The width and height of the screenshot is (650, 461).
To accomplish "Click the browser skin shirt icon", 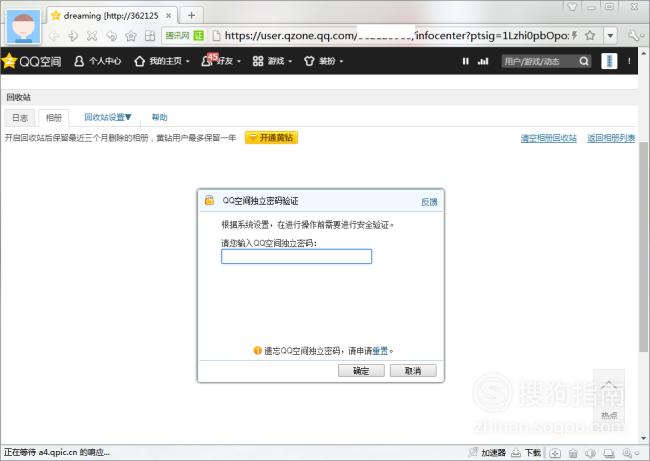I will tap(572, 7).
